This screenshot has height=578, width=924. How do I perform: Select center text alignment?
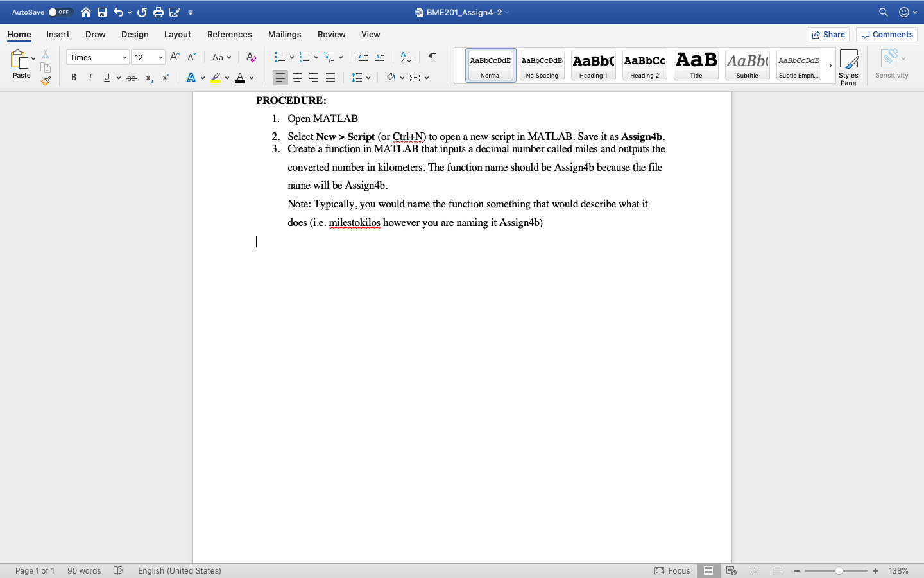pyautogui.click(x=297, y=77)
